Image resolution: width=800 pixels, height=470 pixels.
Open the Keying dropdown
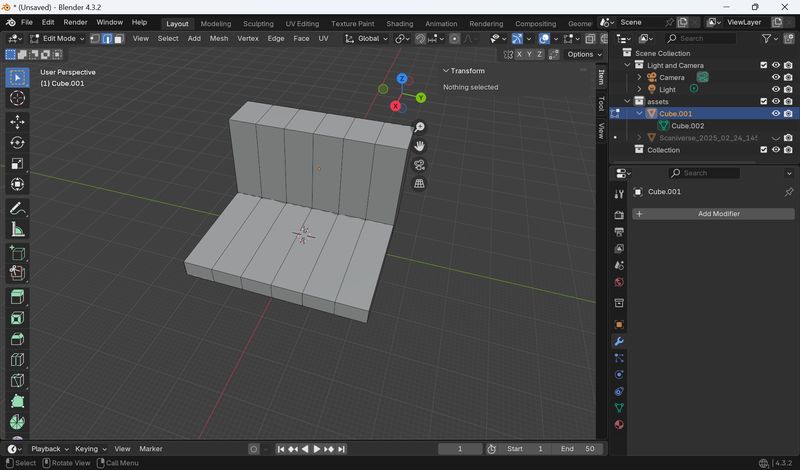click(x=90, y=449)
